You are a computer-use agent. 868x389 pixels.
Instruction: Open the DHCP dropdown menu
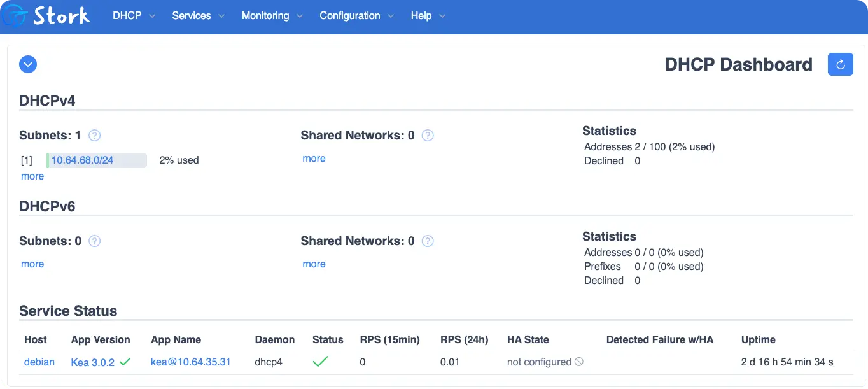pos(134,16)
